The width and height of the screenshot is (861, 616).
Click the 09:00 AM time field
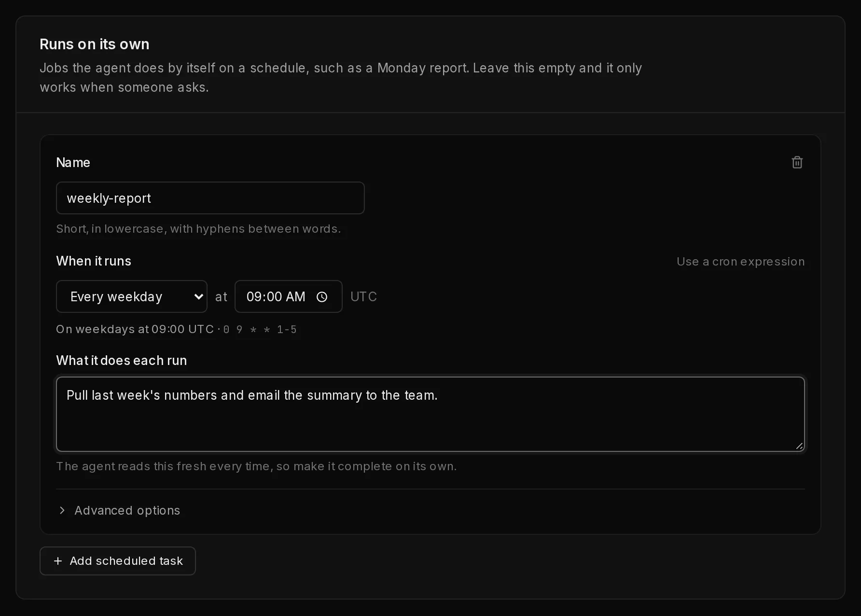(289, 296)
